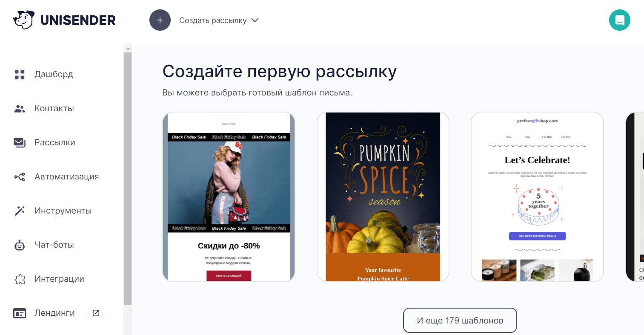Viewport: 644px width, 335px height.
Task: Click the И еще 179 шаблонов button
Action: coord(460,321)
